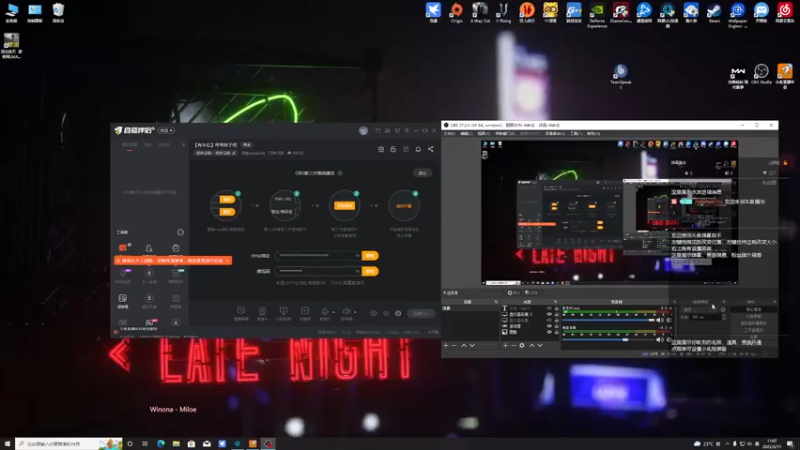The image size is (800, 450).
Task: Toggle visibility eye of last image source in OBS
Action: tap(549, 332)
